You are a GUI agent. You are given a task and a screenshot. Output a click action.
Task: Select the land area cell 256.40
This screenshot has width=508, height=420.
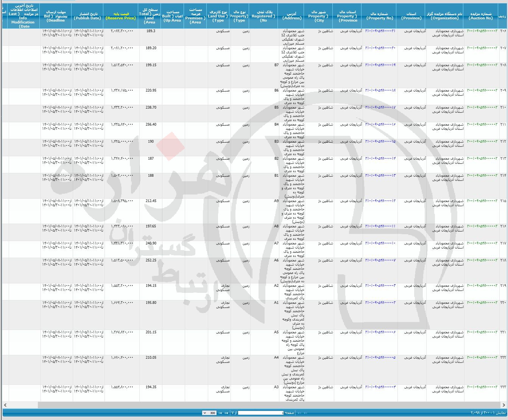pos(151,124)
